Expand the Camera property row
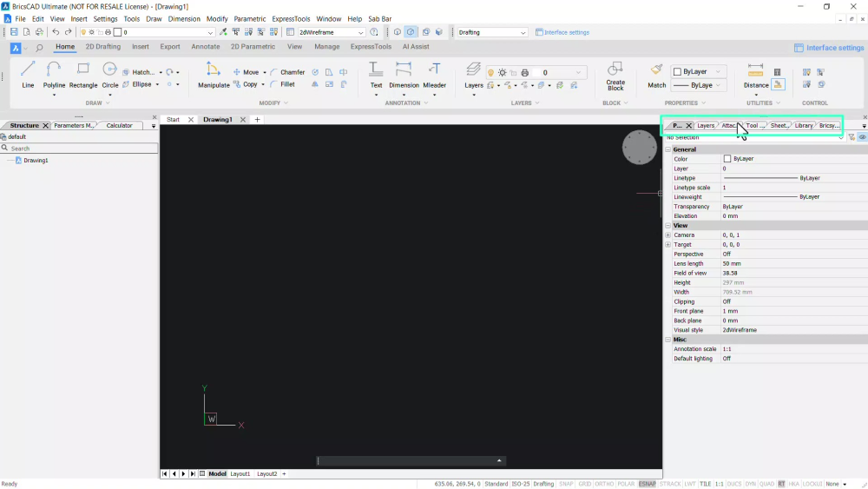The image size is (868, 489). [x=668, y=235]
